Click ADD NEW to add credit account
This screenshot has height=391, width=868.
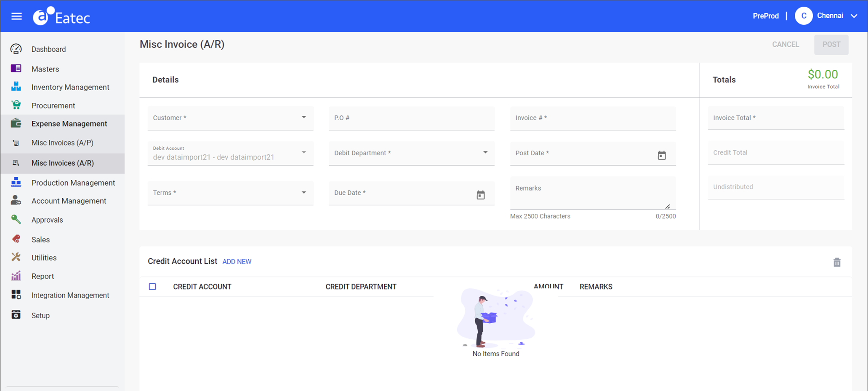(237, 261)
